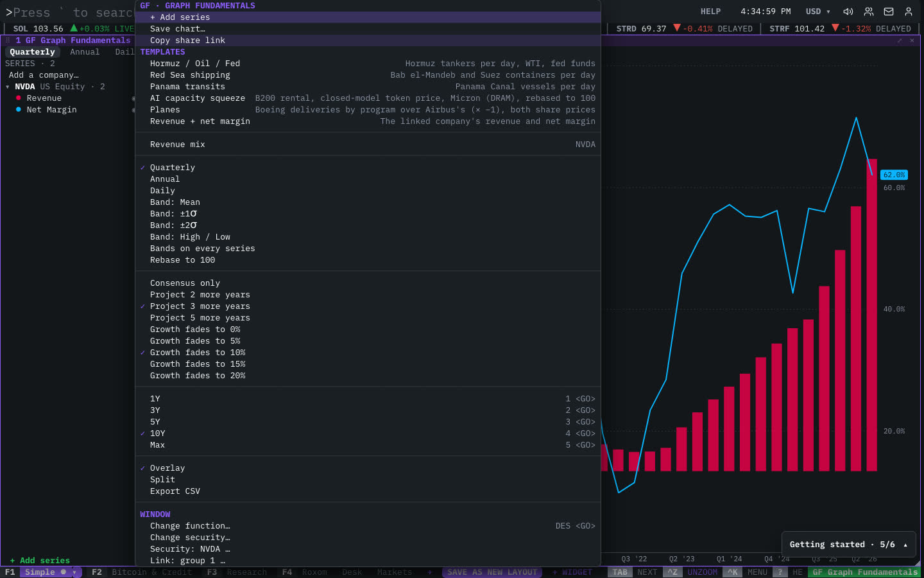Select Daily periodicity in menu

(368, 191)
